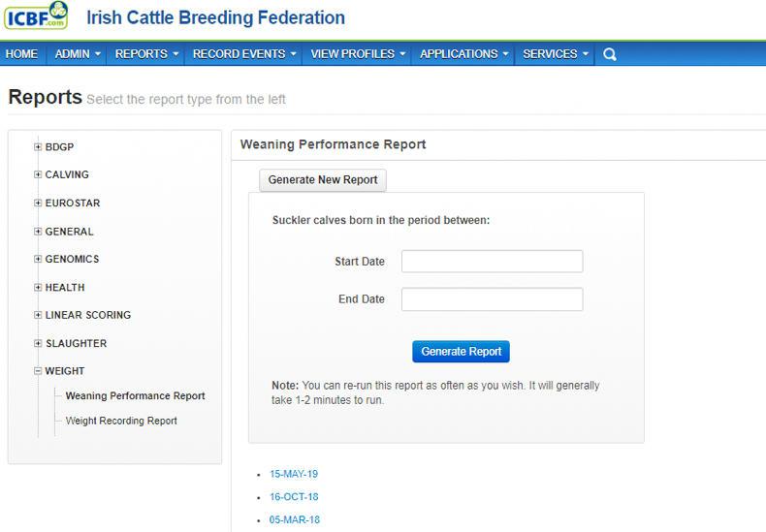Image resolution: width=766 pixels, height=532 pixels.
Task: Click the Start Date input field
Action: 492,262
